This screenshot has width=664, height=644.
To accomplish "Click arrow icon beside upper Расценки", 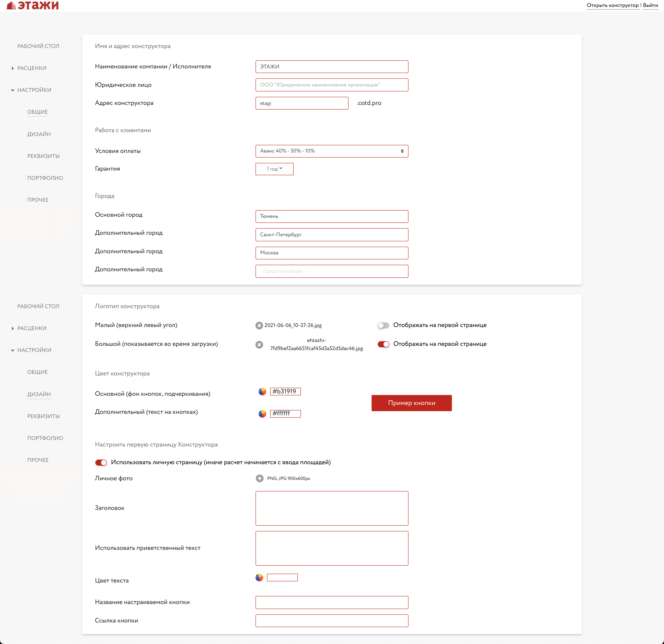I will pos(12,68).
